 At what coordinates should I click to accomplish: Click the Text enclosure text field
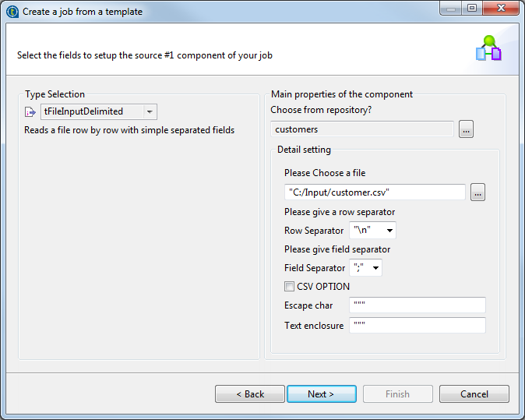(417, 326)
